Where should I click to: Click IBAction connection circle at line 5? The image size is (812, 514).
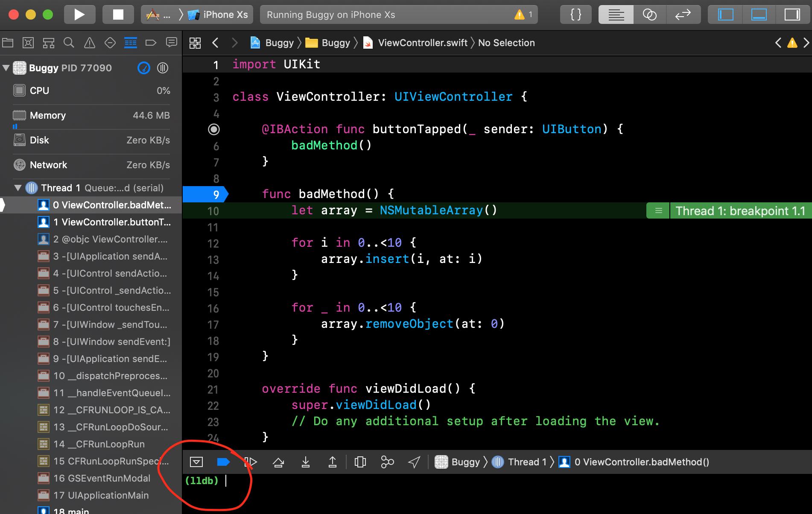click(x=214, y=129)
